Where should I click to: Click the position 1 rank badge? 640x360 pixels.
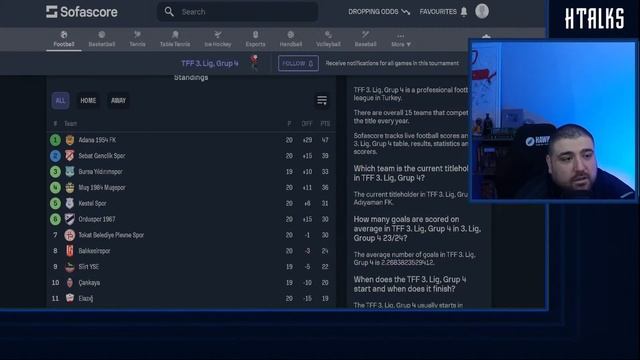pyautogui.click(x=55, y=140)
